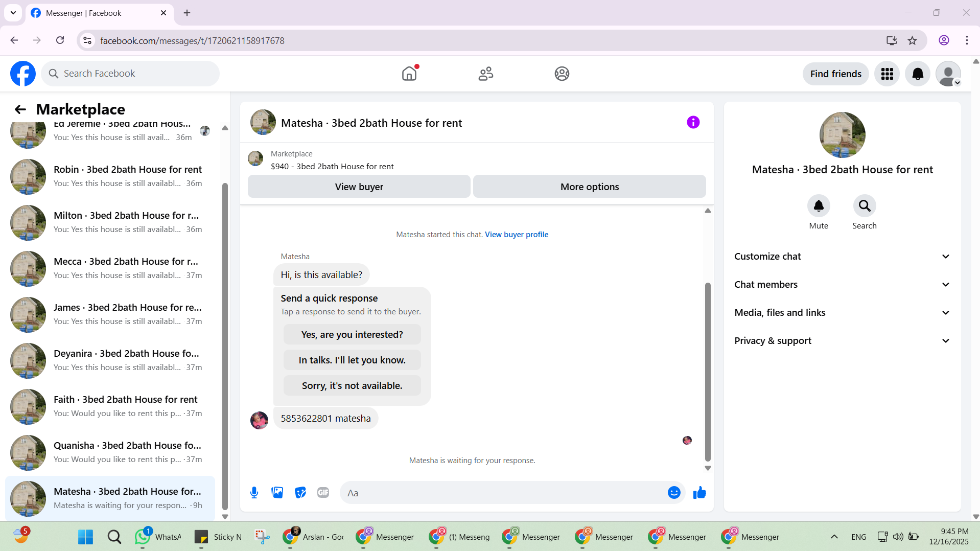Open Faith conversation in list
The height and width of the screenshot is (551, 980).
[110, 406]
